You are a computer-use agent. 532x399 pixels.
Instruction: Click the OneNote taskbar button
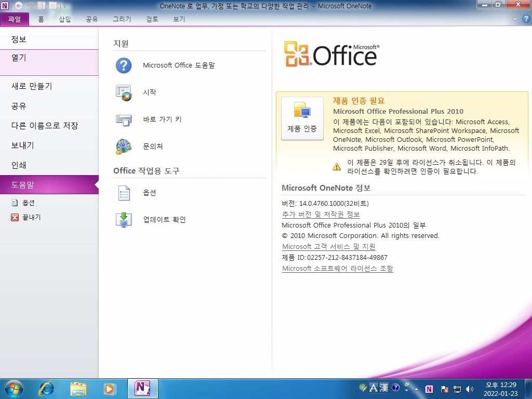pyautogui.click(x=143, y=389)
